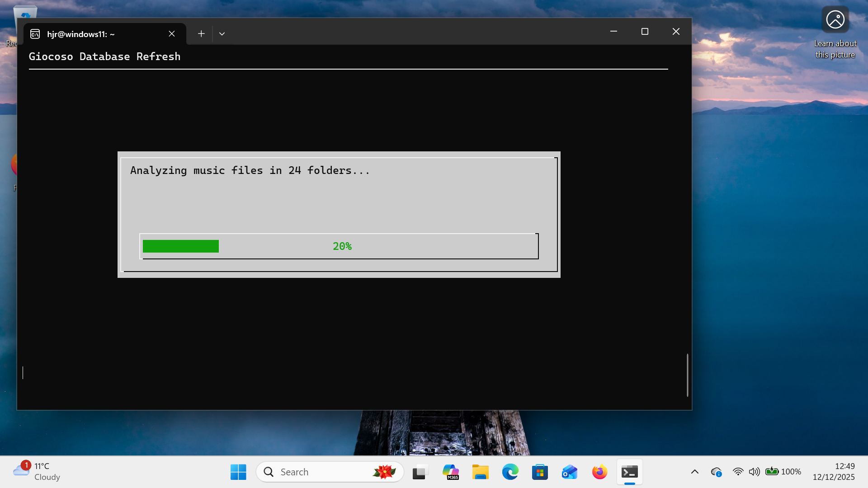Open the weather widget showing 11°C Cloudy
Viewport: 868px width, 488px height.
pos(36,471)
